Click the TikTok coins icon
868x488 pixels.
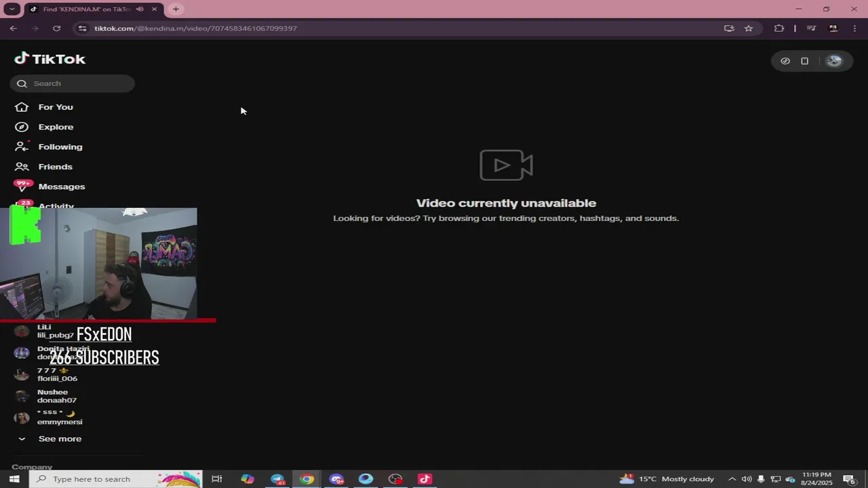785,61
